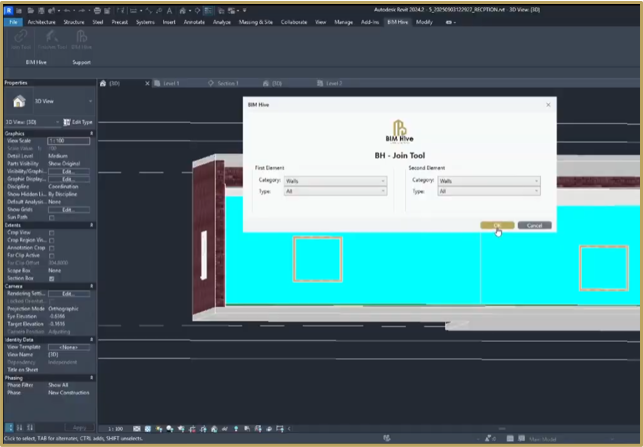643x447 pixels.
Task: Click the first selection filter icon at bottom left
Action: point(9,428)
